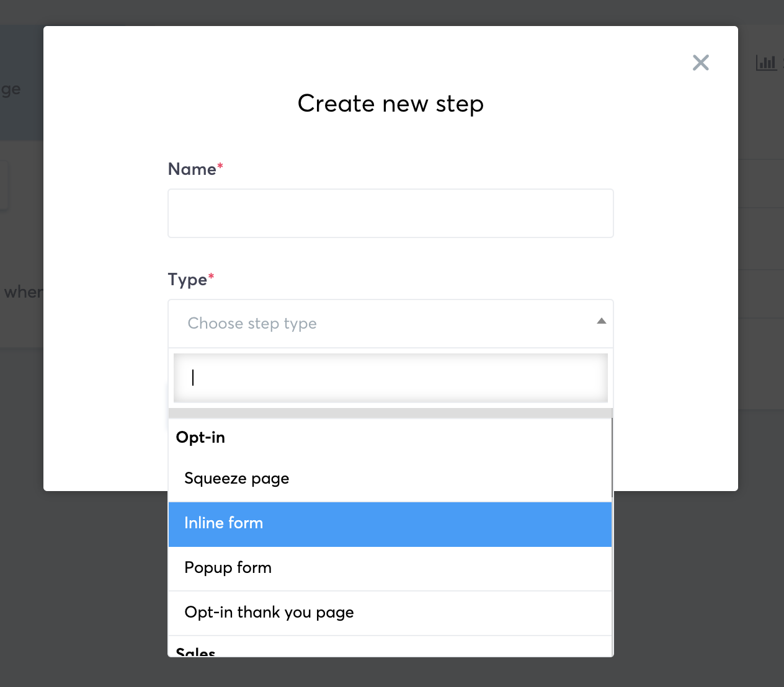Viewport: 784px width, 687px height.
Task: Click the Opt-in group header
Action: (201, 438)
